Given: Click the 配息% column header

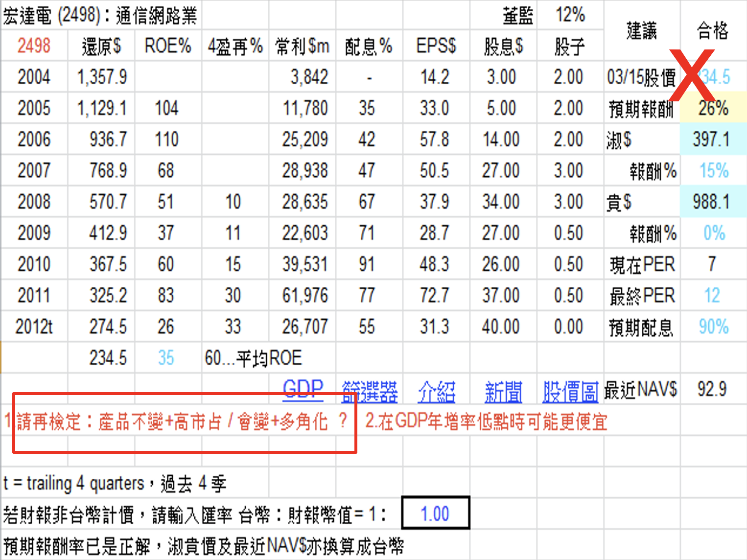Looking at the screenshot, I should click(369, 47).
